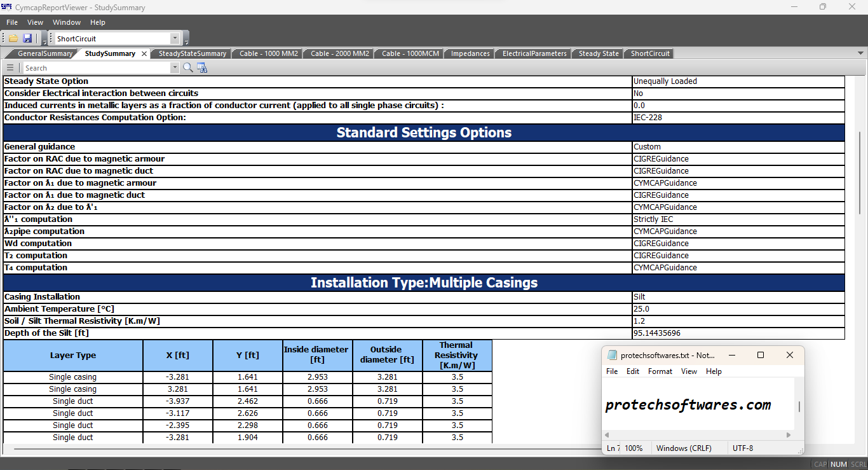Viewport: 868px width, 470px height.
Task: Open toolbar options arrow after save icon
Action: (x=44, y=40)
